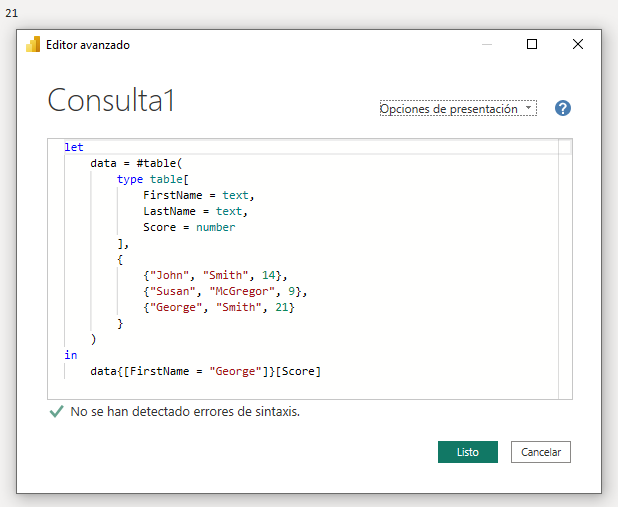
Task: Click the 'Score = number' line
Action: (x=189, y=227)
